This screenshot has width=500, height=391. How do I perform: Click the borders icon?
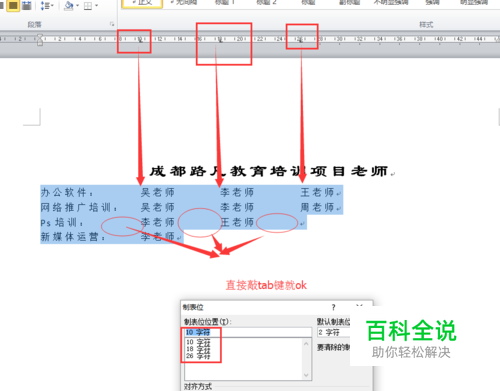88,5
